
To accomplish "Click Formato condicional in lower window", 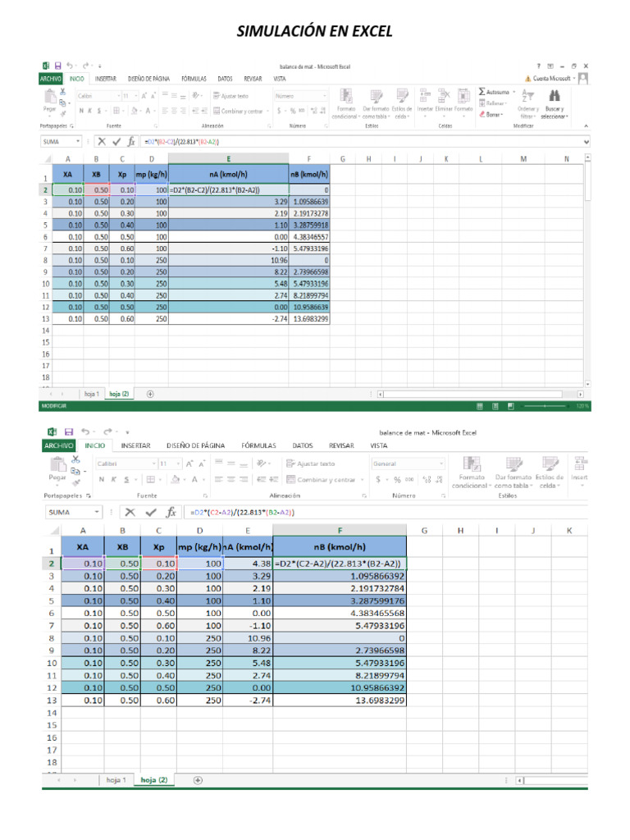I will pyautogui.click(x=471, y=472).
